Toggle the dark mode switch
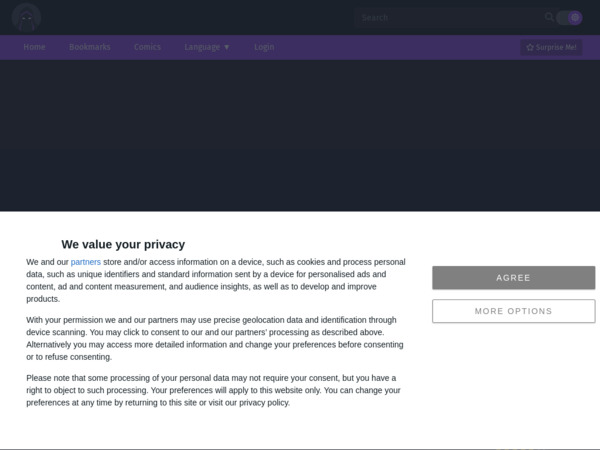 pos(569,18)
